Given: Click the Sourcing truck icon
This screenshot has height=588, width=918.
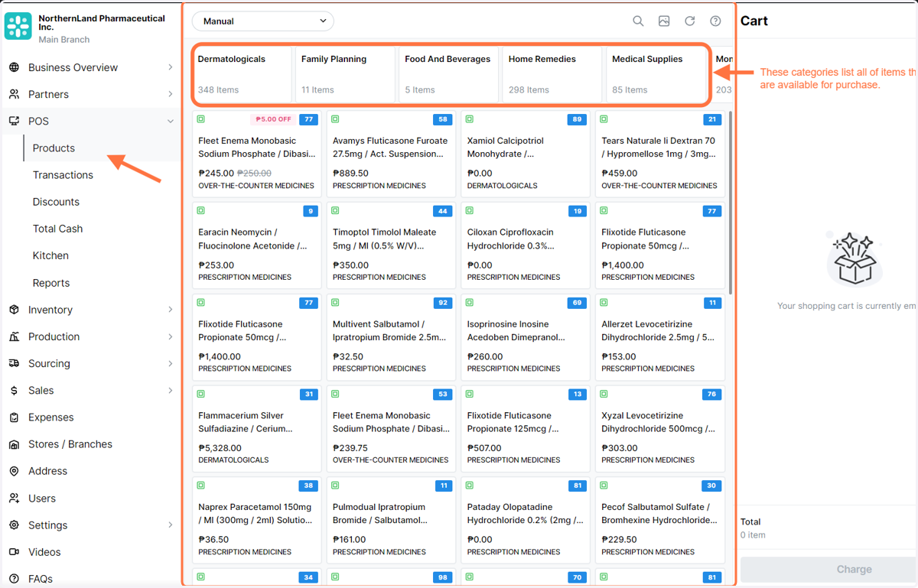Looking at the screenshot, I should click(14, 363).
